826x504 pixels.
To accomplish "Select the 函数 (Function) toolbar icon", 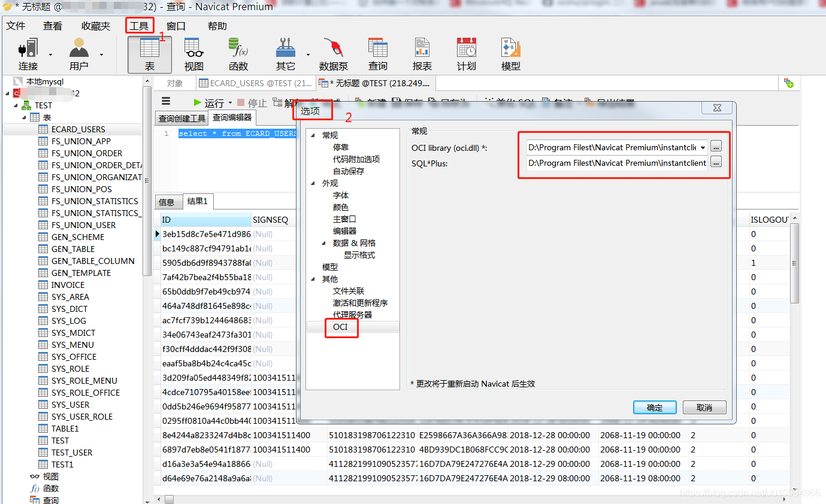I will pyautogui.click(x=238, y=54).
